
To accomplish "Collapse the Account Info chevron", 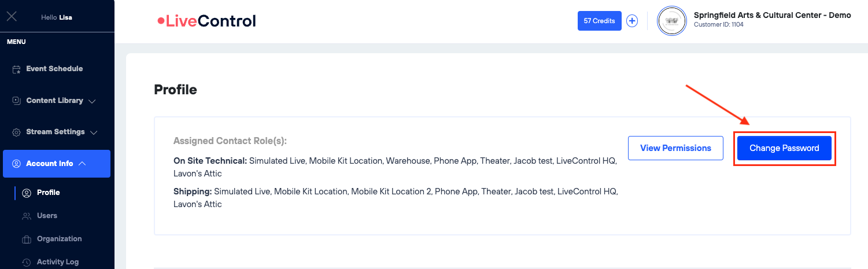I will pos(82,164).
